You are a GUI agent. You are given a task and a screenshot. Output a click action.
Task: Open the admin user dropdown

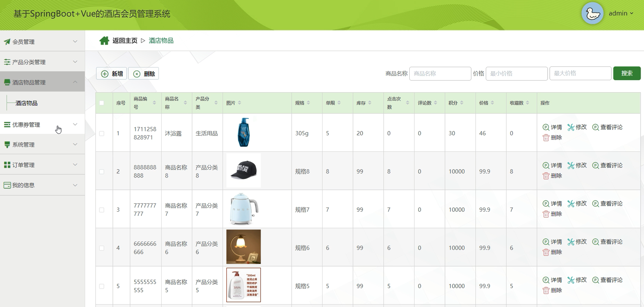[621, 13]
